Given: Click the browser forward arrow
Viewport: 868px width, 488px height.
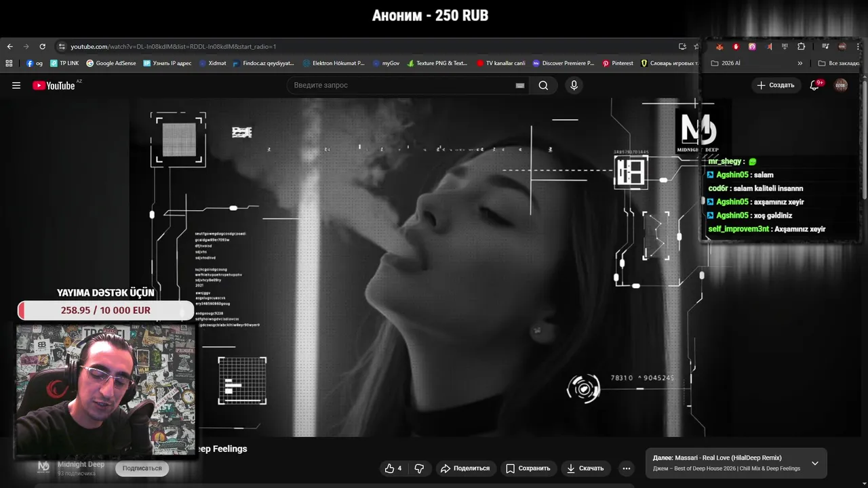Looking at the screenshot, I should pyautogui.click(x=26, y=47).
